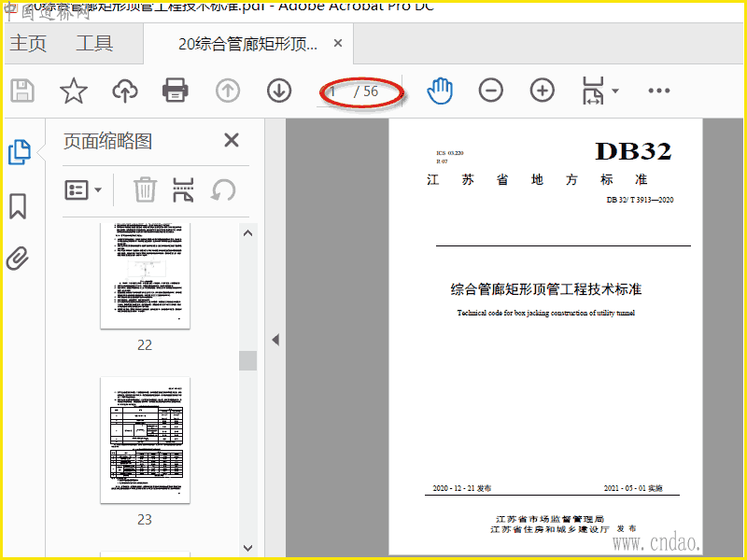Click the 2020-12-21 发布 date text
Screen dimensions: 747x560
point(461,488)
